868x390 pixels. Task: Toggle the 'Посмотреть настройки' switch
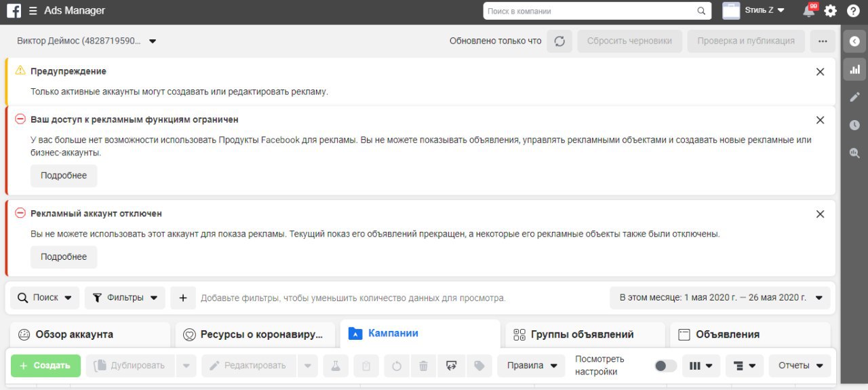coord(665,366)
